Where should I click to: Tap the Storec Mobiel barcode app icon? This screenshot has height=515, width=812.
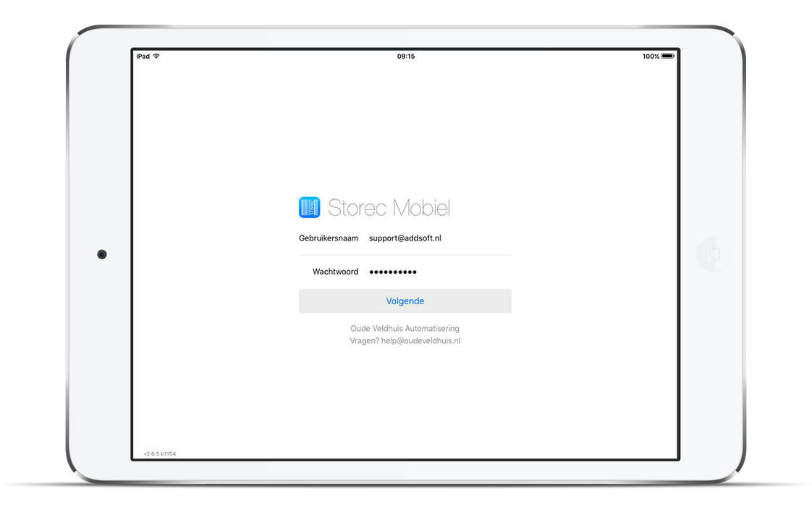[309, 207]
